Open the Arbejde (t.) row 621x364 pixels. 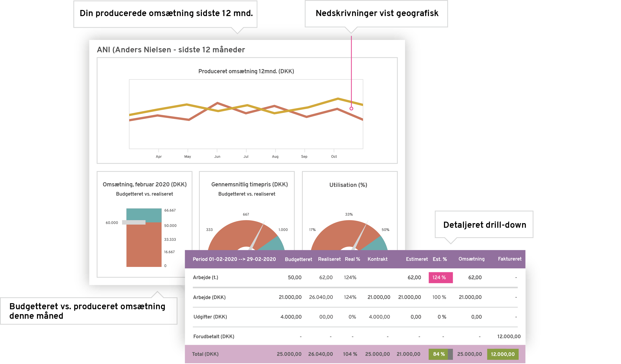click(x=206, y=278)
